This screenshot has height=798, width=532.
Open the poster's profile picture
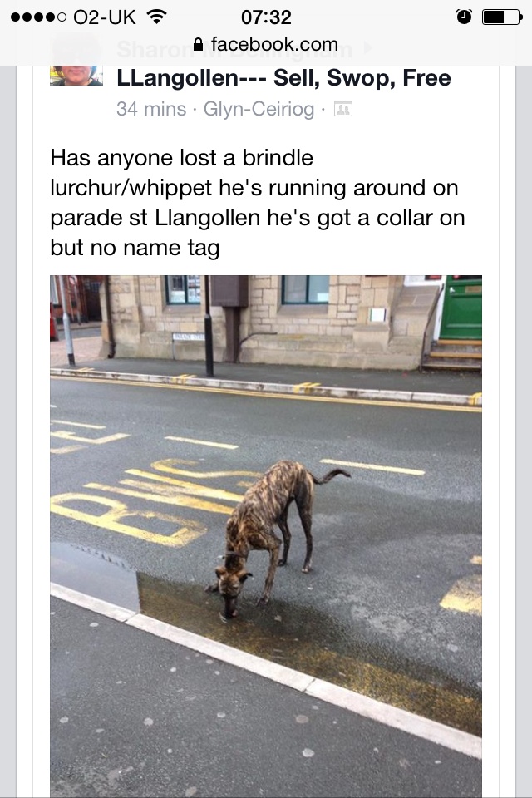76,60
